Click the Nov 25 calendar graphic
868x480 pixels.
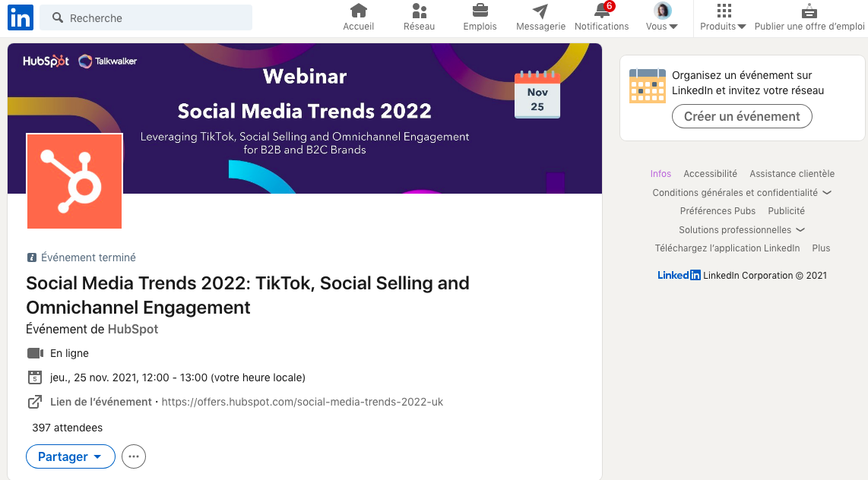point(537,94)
